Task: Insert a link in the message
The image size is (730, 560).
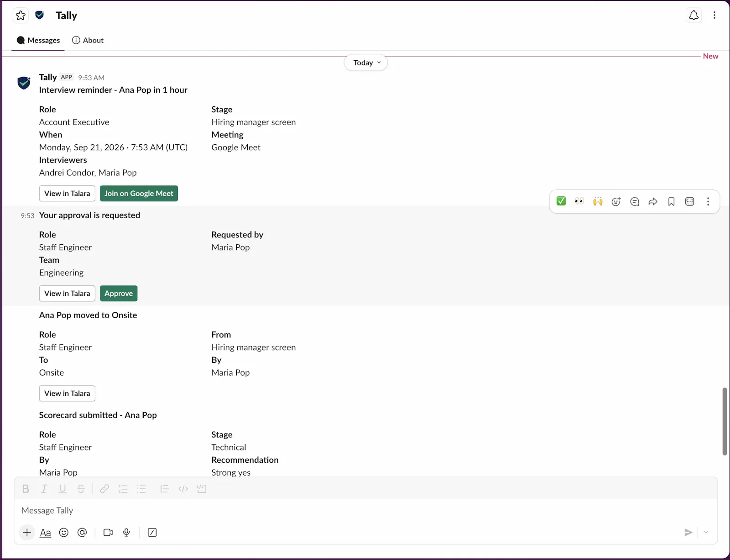Action: (104, 489)
